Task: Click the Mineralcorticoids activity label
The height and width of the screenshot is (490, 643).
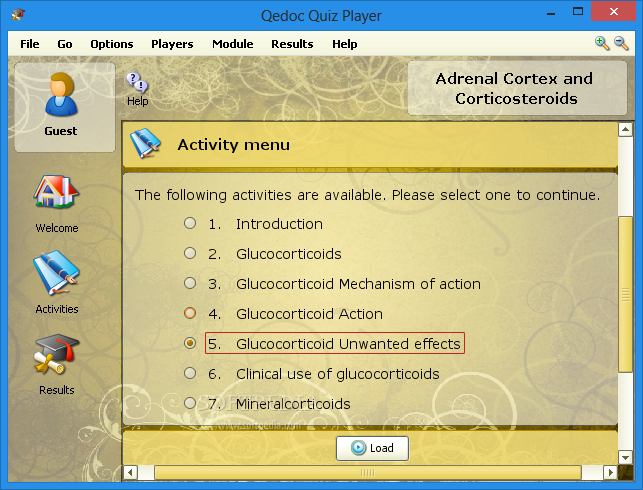Action: (293, 404)
